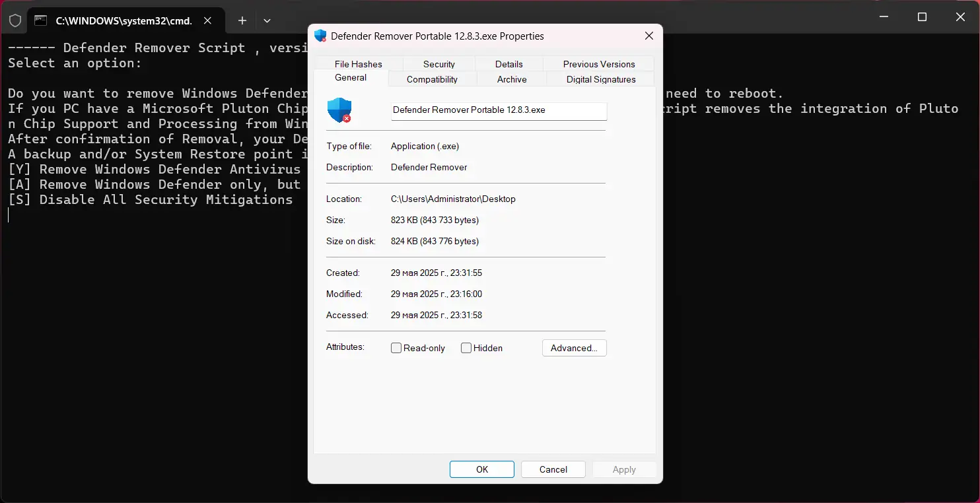Click the shield icon in terminal title bar

point(15,20)
